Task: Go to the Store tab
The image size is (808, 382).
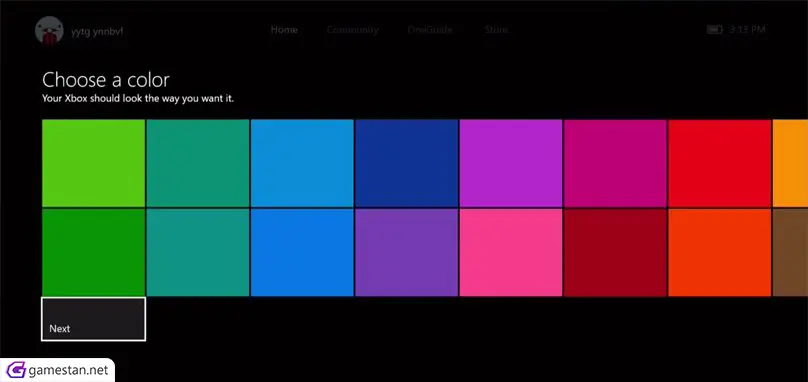Action: click(496, 30)
